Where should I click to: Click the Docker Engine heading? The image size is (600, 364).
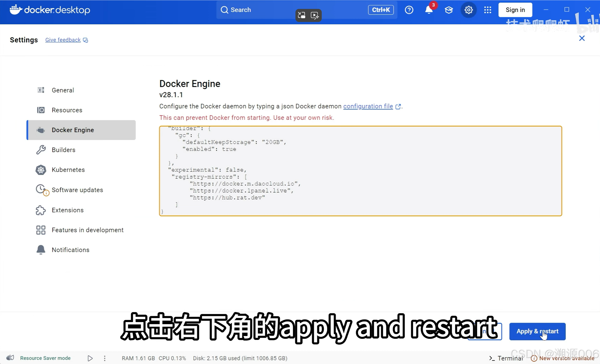[190, 84]
